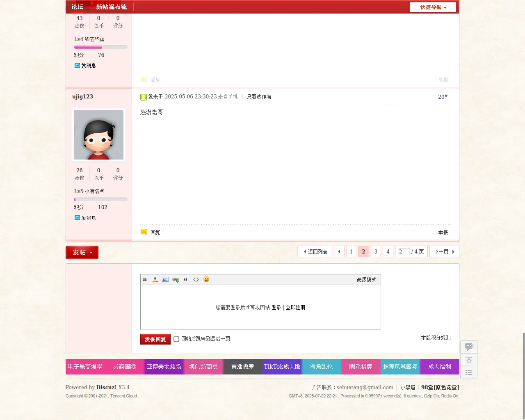Screen dimensions: 525x420
Task: Click the 20# post number link
Action: click(x=443, y=97)
